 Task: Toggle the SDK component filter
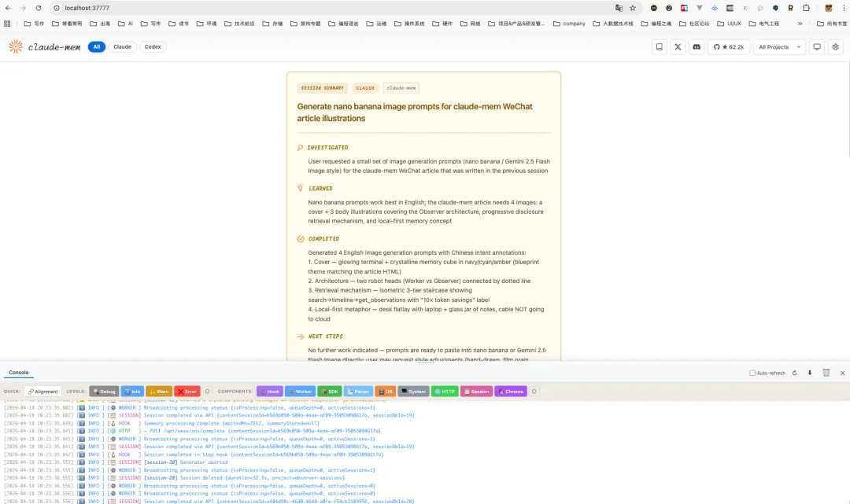click(x=330, y=392)
